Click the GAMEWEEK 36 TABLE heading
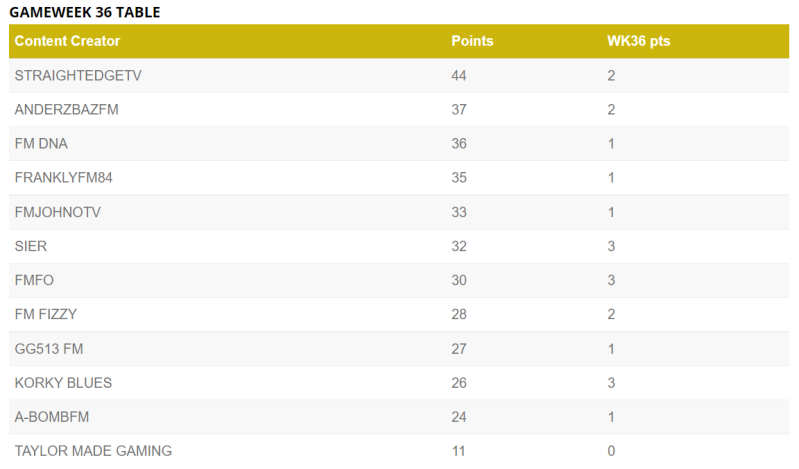 [84, 12]
